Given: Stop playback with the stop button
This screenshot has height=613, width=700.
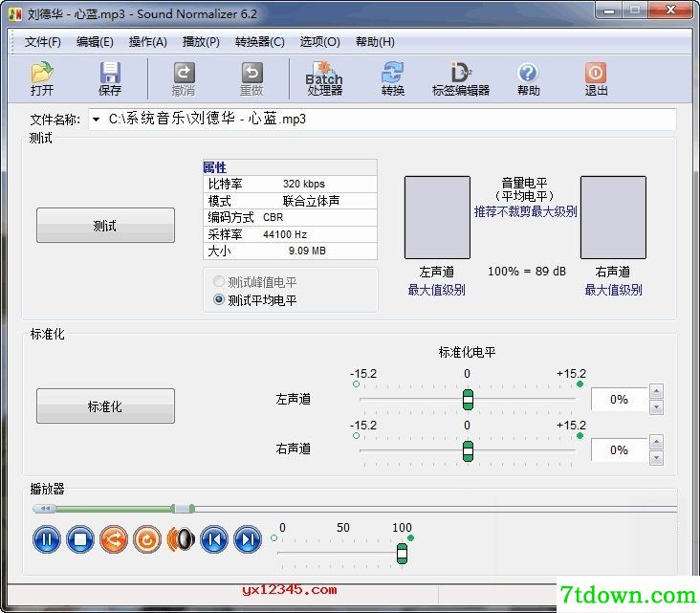Looking at the screenshot, I should point(80,539).
